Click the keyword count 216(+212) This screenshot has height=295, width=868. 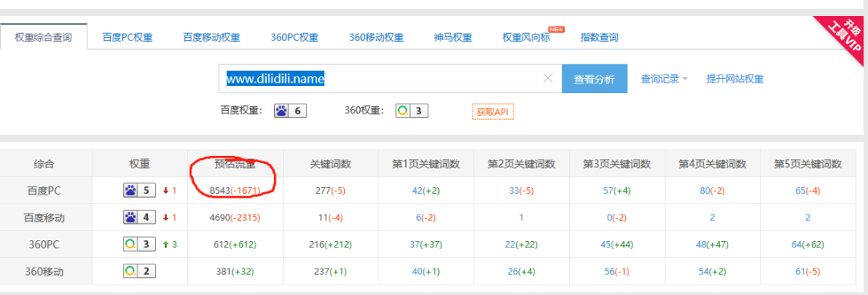330,244
